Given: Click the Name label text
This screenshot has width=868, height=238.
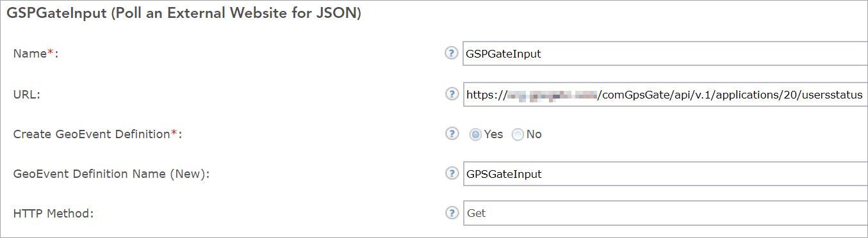Looking at the screenshot, I should click(30, 54).
